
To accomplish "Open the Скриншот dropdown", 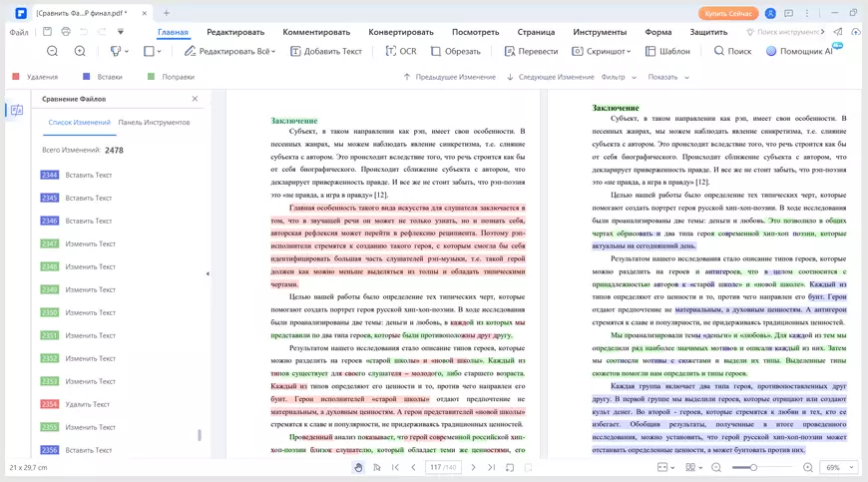I will pyautogui.click(x=602, y=51).
